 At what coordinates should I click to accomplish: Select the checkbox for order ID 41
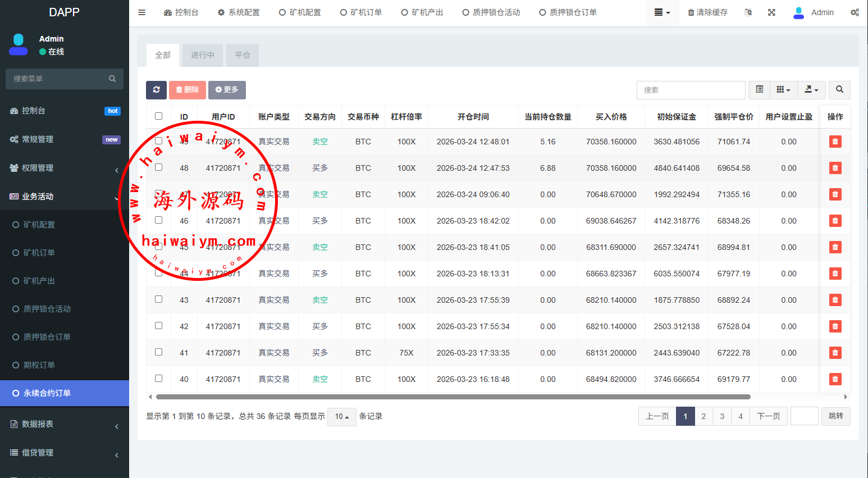(158, 352)
